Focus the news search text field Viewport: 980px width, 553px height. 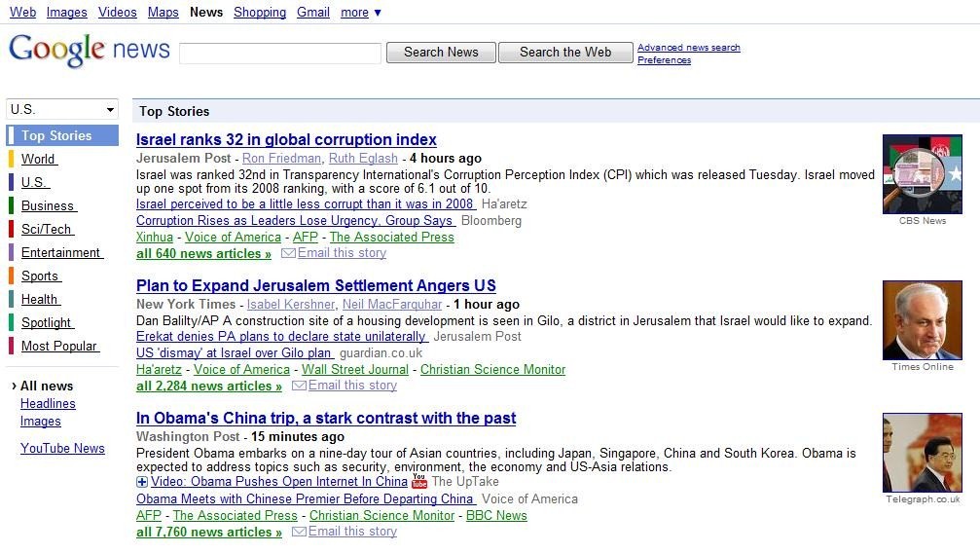coord(280,54)
